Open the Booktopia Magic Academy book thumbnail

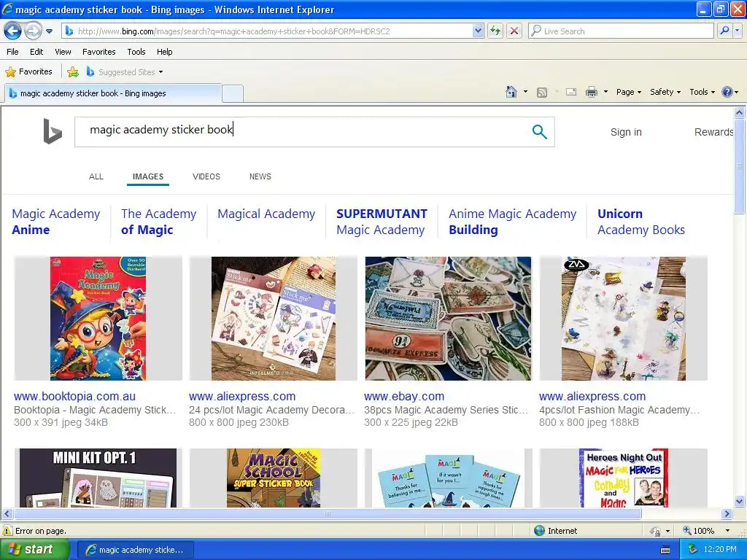(98, 319)
